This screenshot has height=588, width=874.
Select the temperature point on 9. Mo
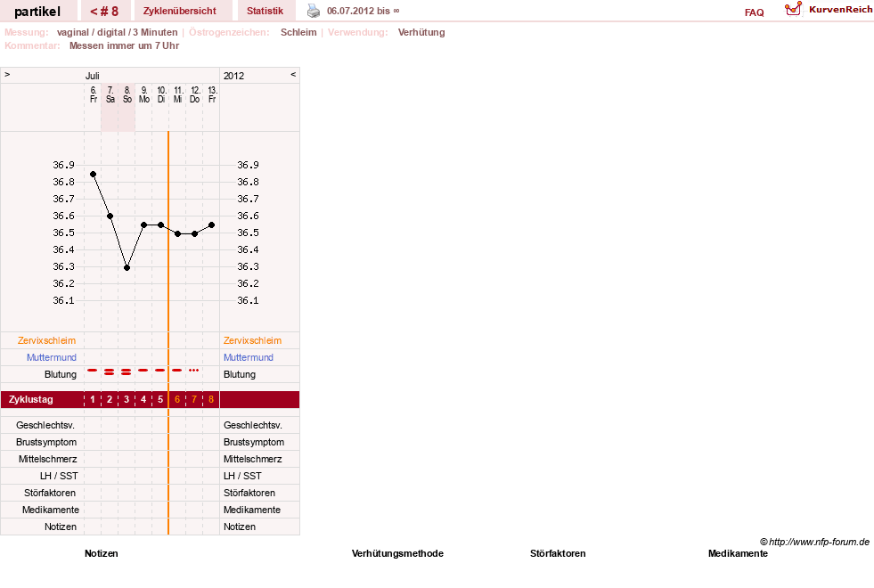[143, 225]
